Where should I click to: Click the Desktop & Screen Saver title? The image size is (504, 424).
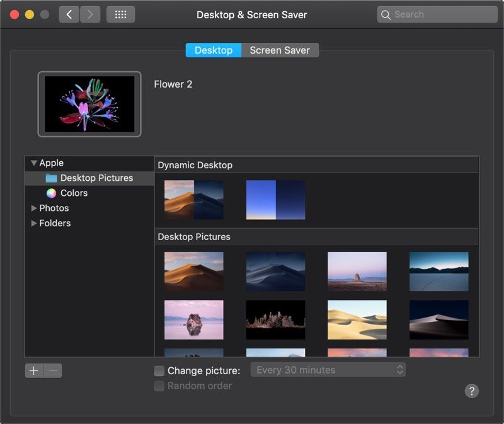251,14
